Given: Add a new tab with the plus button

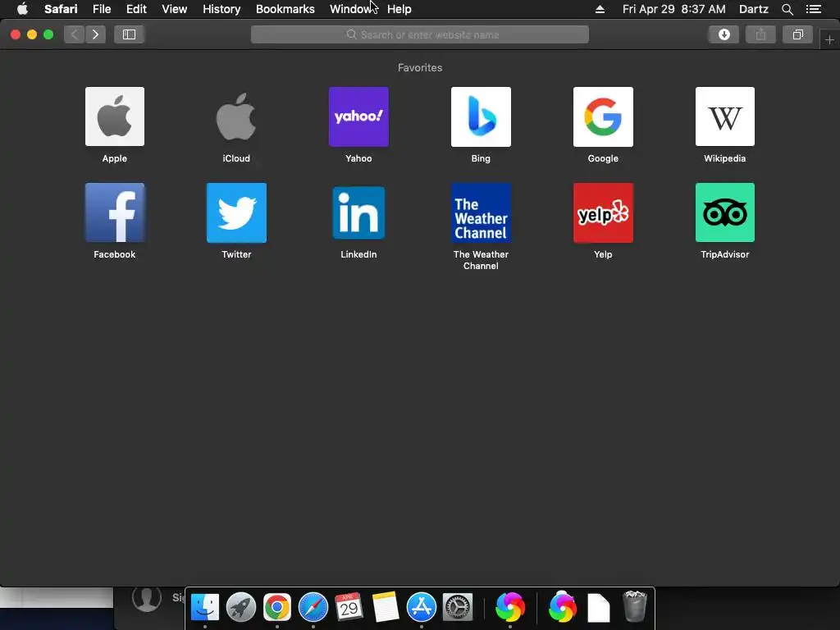Looking at the screenshot, I should tap(829, 39).
